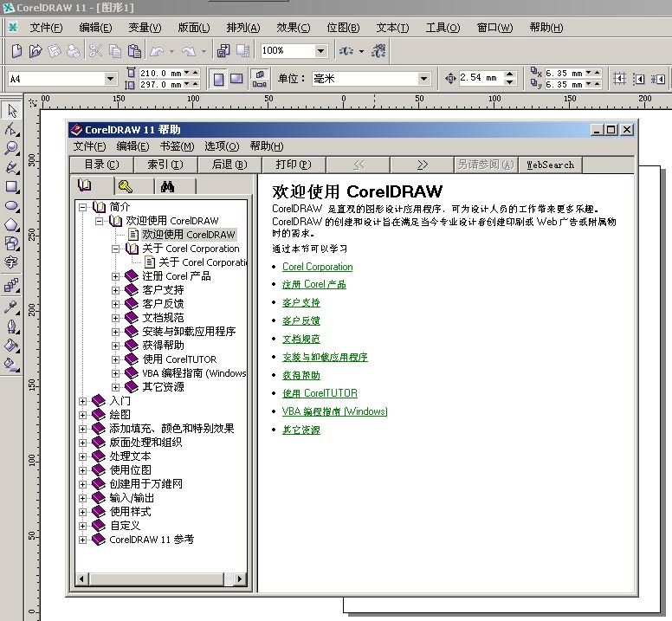Open the VBA 编程指南 (Windows) link

click(335, 411)
